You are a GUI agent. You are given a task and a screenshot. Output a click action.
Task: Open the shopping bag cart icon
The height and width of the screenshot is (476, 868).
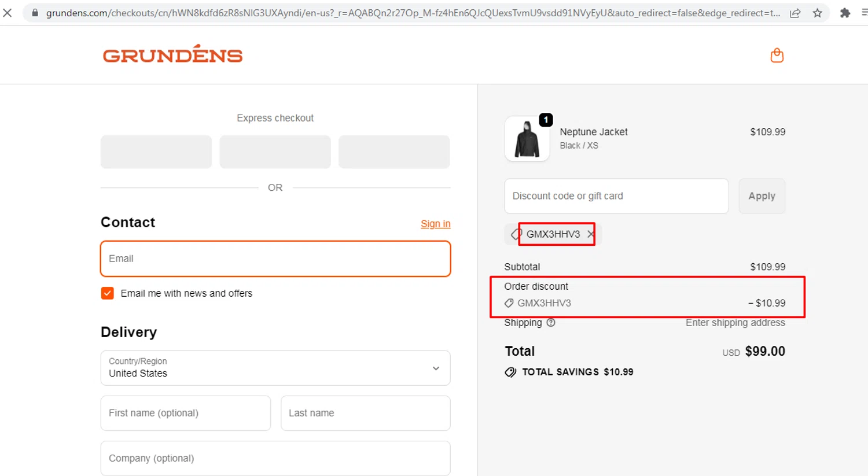click(x=777, y=56)
